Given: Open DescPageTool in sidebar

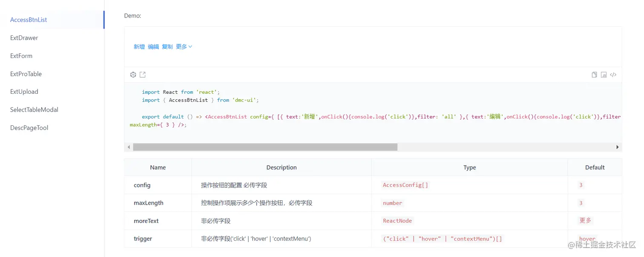Looking at the screenshot, I should click(52, 128).
